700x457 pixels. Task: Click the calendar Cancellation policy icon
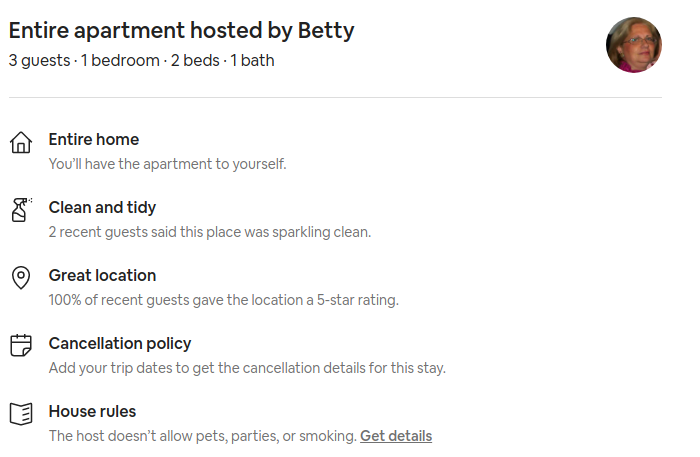pyautogui.click(x=21, y=345)
